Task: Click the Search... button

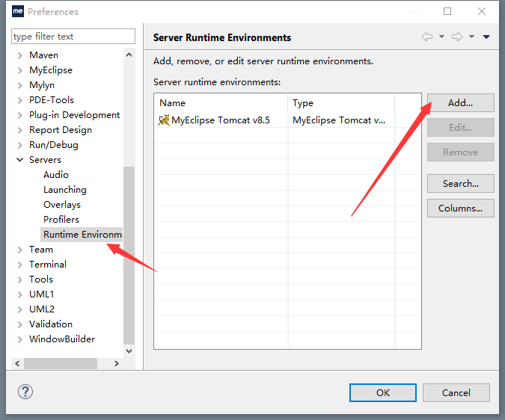Action: click(461, 184)
